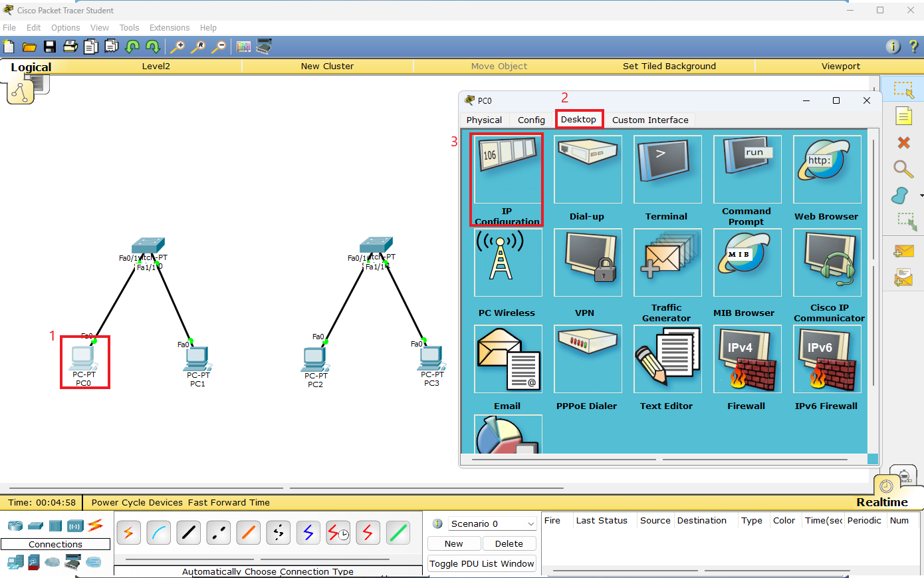924x578 pixels.
Task: Zoom in with plus magnifier
Action: point(177,47)
